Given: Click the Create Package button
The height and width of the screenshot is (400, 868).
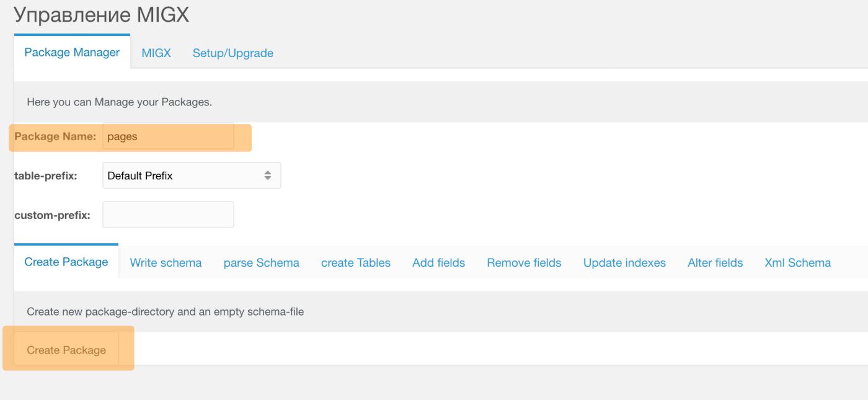Looking at the screenshot, I should (66, 350).
